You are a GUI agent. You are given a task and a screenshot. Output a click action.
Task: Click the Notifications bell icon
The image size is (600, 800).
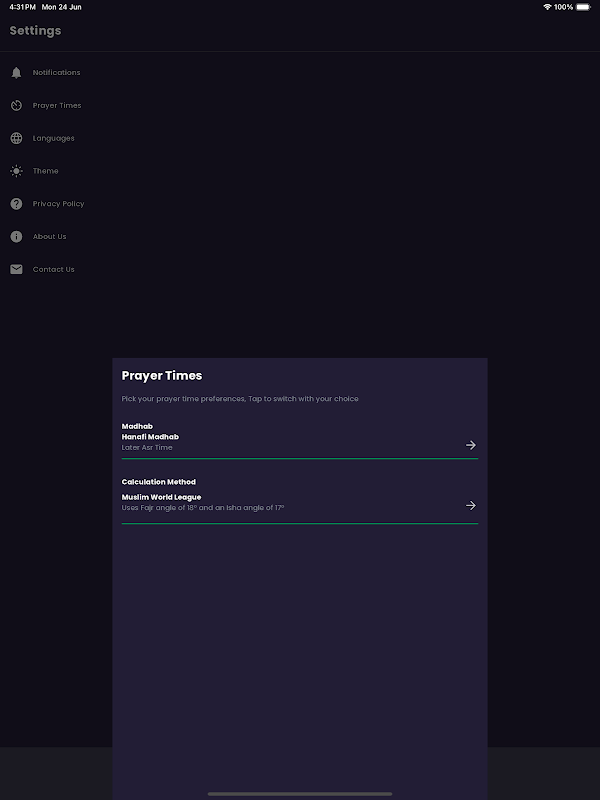tap(16, 73)
